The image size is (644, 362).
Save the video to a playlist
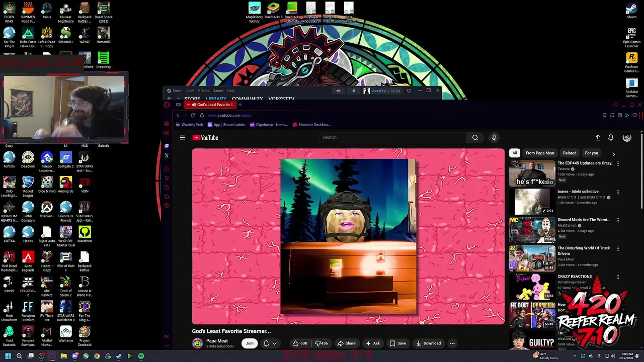pyautogui.click(x=397, y=343)
